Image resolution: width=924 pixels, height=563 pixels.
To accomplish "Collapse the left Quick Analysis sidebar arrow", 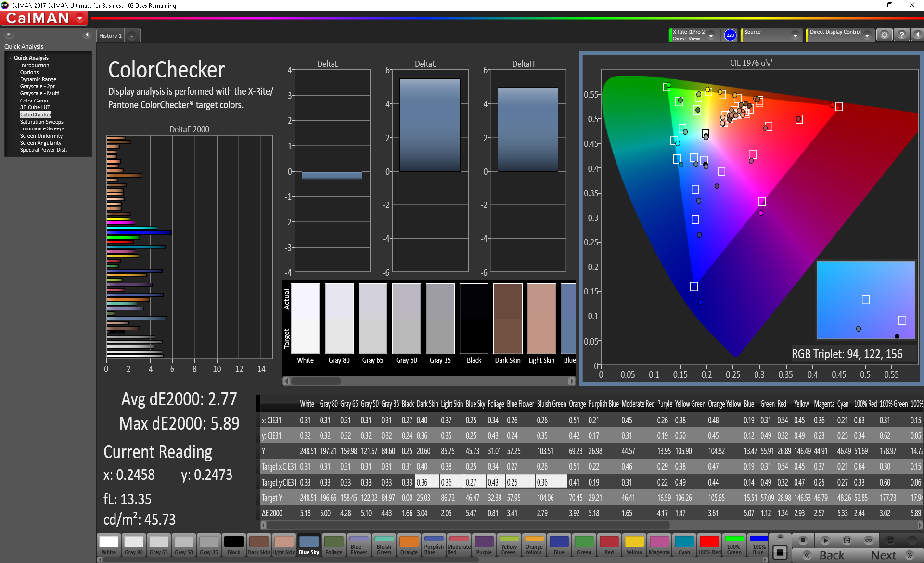I will (x=87, y=35).
